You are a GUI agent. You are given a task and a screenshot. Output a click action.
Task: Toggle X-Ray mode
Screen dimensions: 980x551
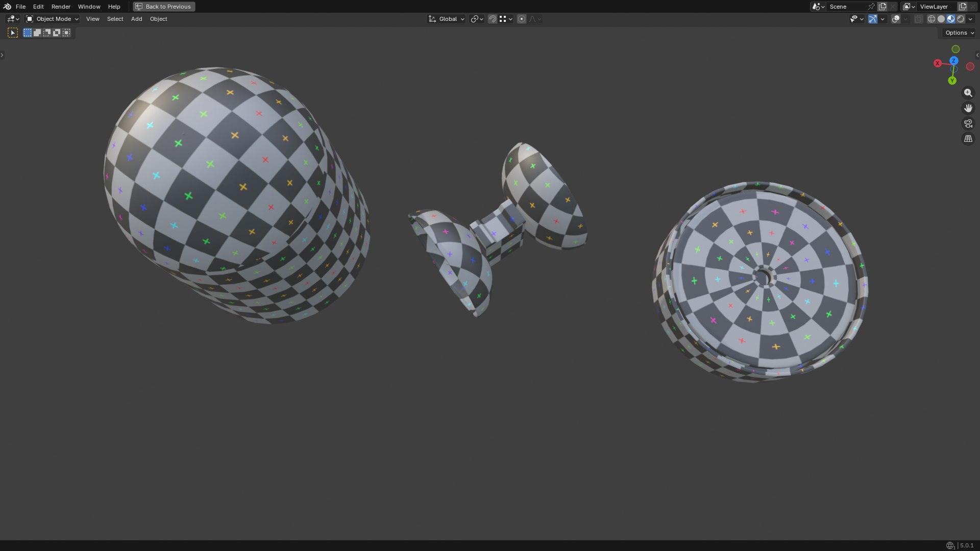click(x=918, y=19)
